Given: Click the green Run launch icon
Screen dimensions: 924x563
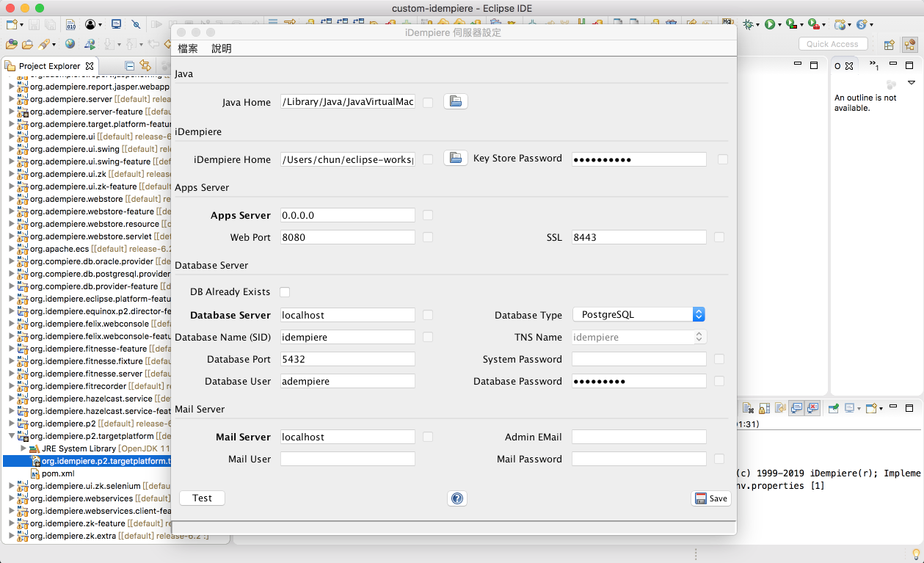Looking at the screenshot, I should 769,24.
